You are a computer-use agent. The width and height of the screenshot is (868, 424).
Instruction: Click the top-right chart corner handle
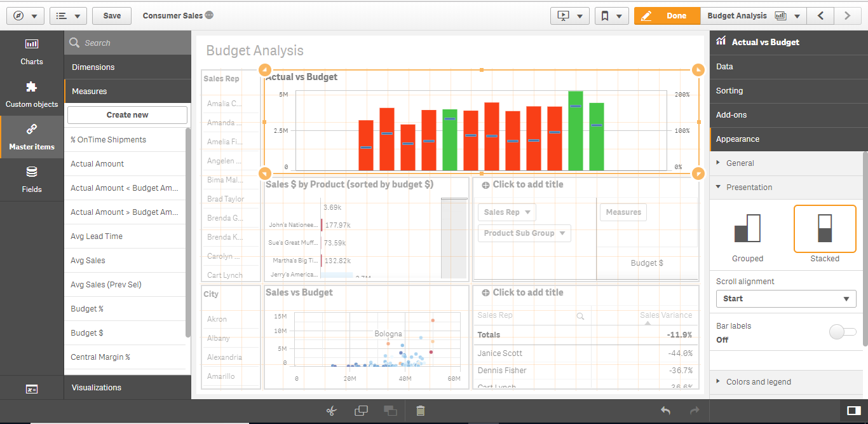(x=698, y=70)
